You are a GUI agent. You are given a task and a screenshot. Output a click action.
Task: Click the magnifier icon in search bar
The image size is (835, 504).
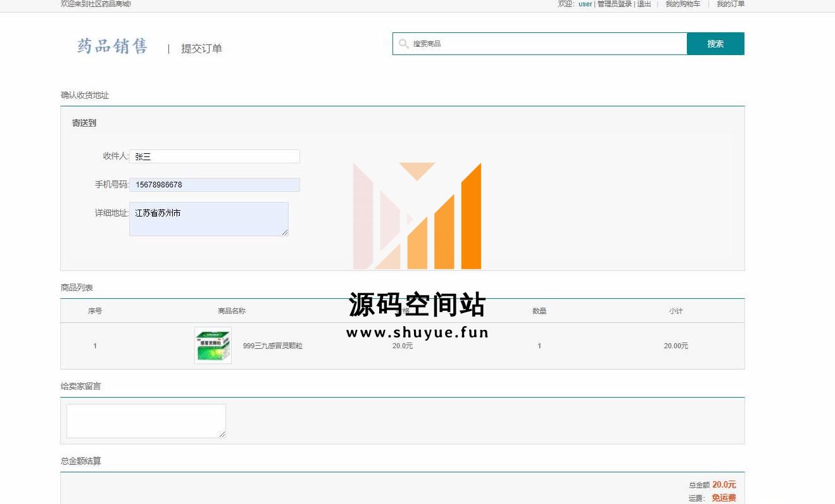[403, 44]
